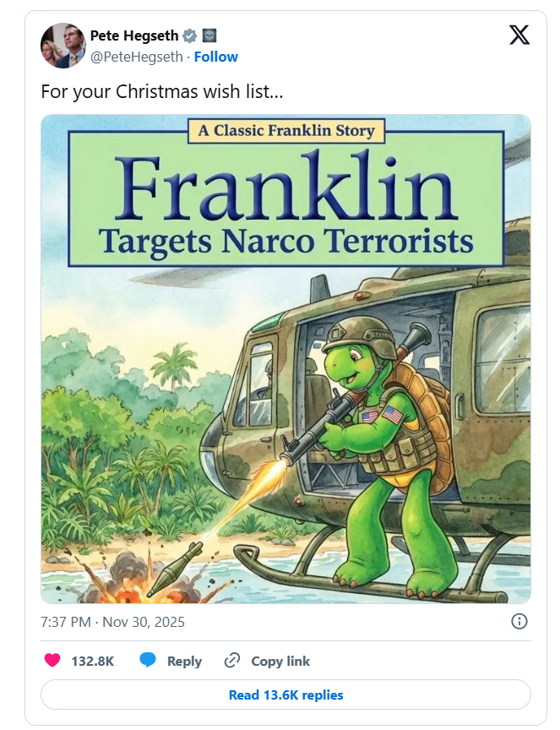Click the blue verified badge
Image resolution: width=560 pixels, height=730 pixels.
(191, 35)
